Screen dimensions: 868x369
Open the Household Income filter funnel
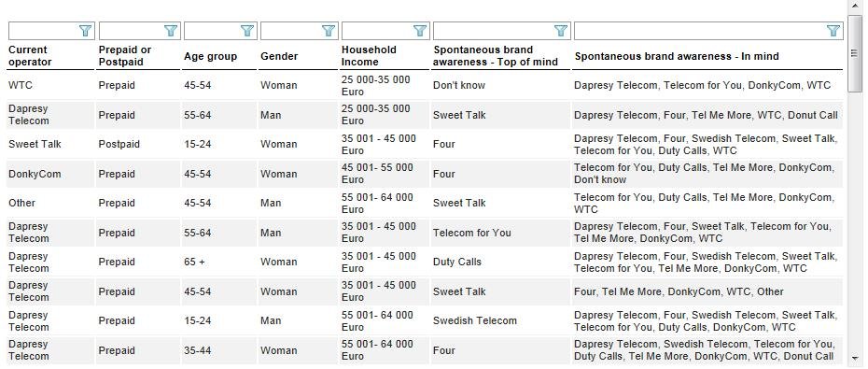[x=420, y=31]
